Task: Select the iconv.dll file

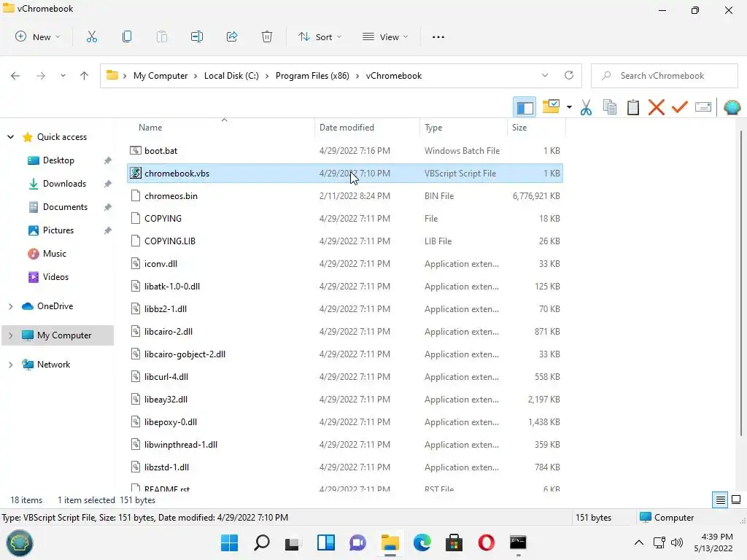Action: click(x=345, y=264)
